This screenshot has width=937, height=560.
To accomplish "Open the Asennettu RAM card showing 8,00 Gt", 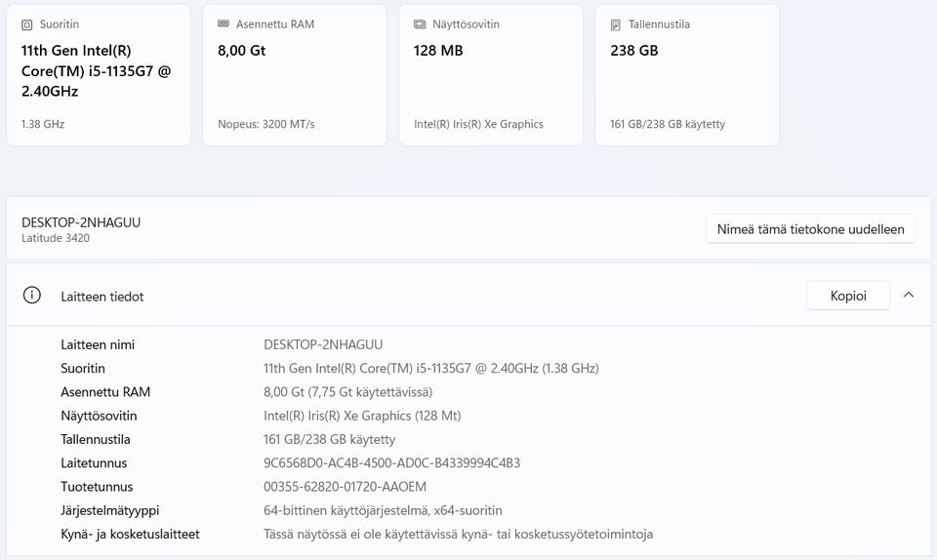I will click(x=295, y=74).
